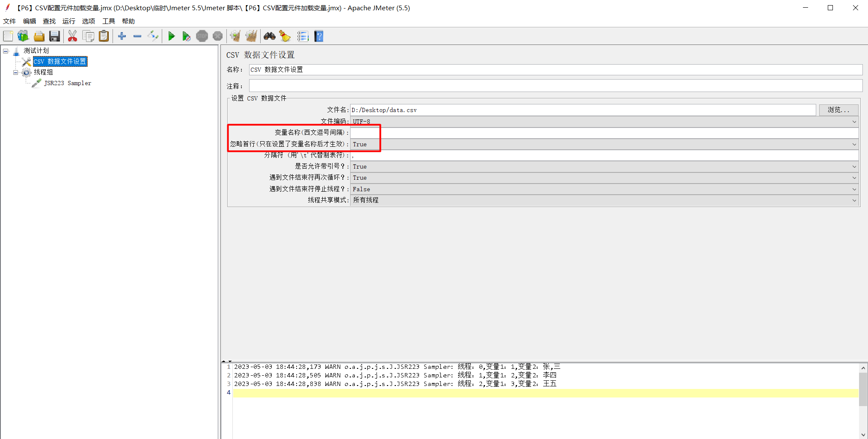Minimize the JMeter window
The width and height of the screenshot is (868, 439).
coord(805,8)
